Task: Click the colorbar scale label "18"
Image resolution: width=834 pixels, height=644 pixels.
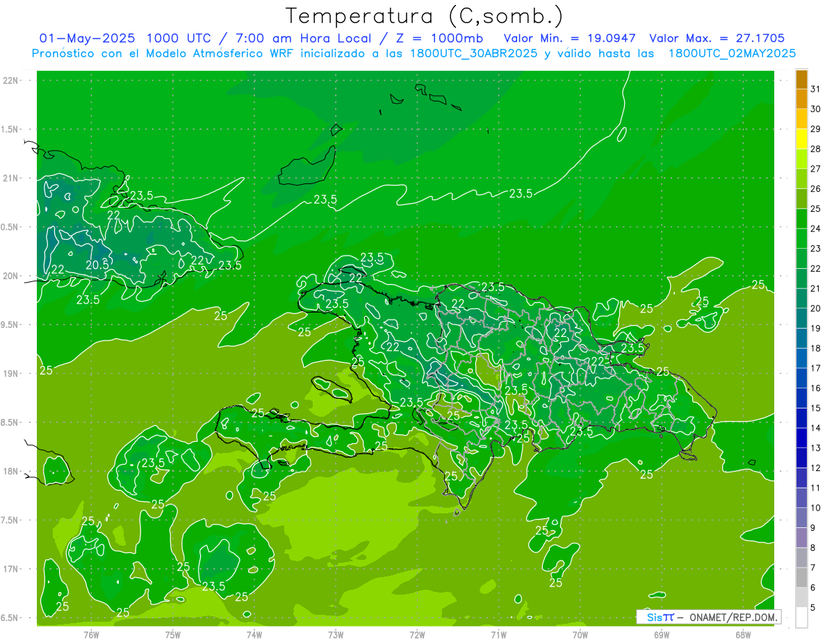Action: [x=816, y=348]
